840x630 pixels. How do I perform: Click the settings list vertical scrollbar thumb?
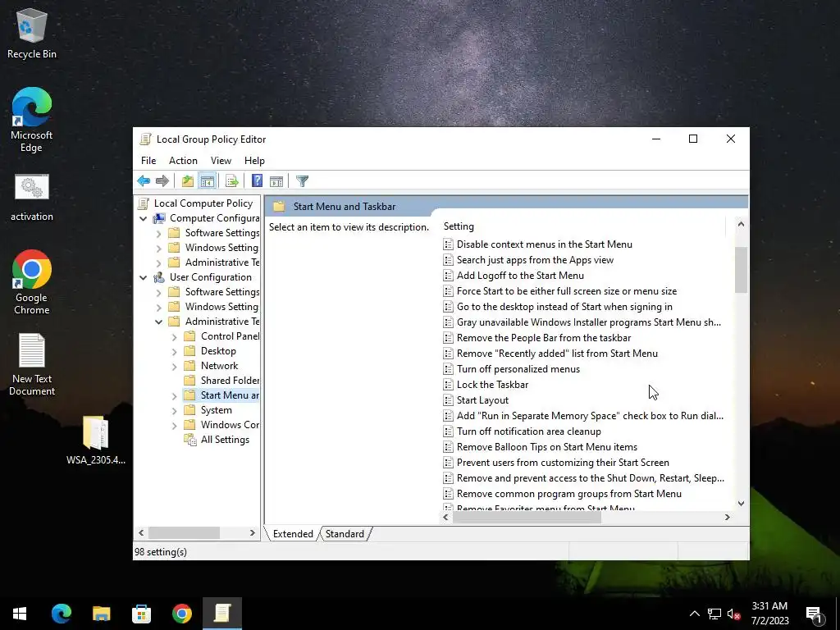[x=741, y=270]
